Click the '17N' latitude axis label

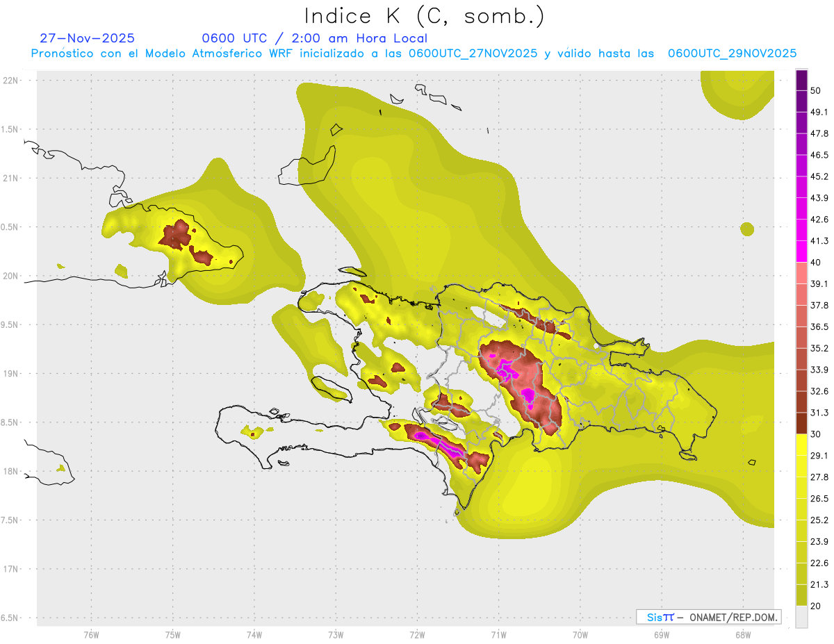click(10, 570)
